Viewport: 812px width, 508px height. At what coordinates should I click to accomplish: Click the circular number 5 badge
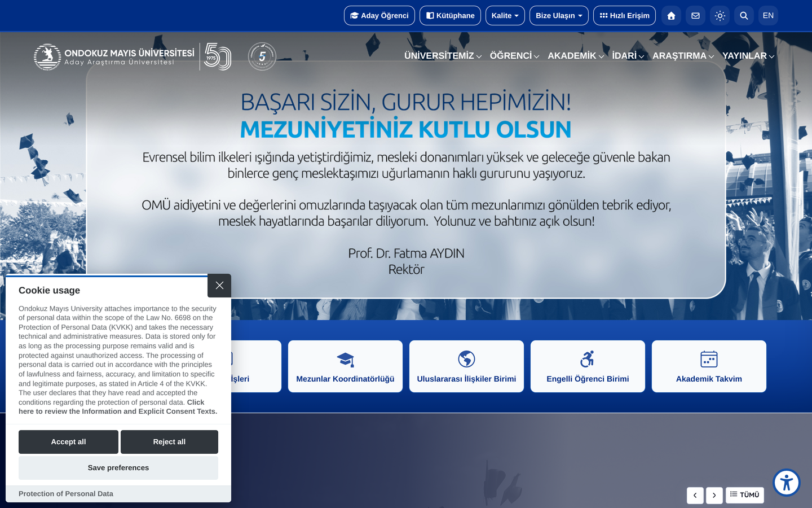tap(262, 56)
